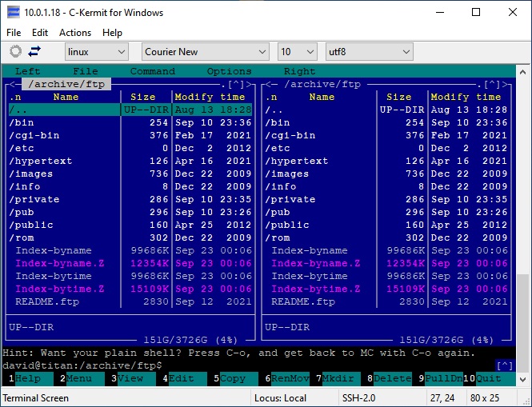Click the [^] indicator beside the command prompt
The image size is (532, 407).
[x=505, y=366]
